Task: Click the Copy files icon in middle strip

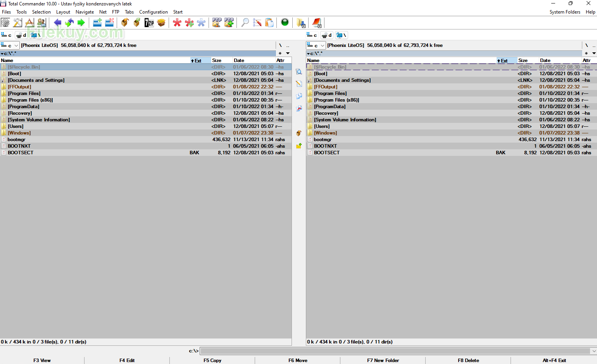Action: click(299, 96)
